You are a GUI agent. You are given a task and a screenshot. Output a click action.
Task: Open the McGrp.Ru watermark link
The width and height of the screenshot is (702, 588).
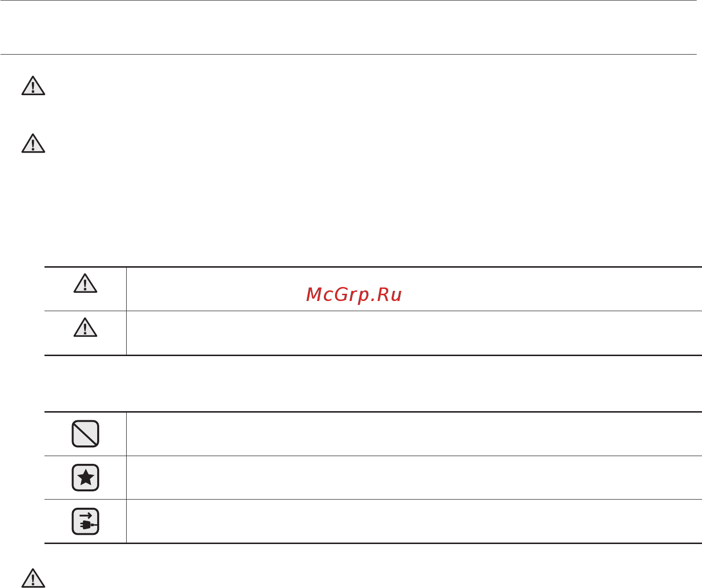pyautogui.click(x=354, y=294)
